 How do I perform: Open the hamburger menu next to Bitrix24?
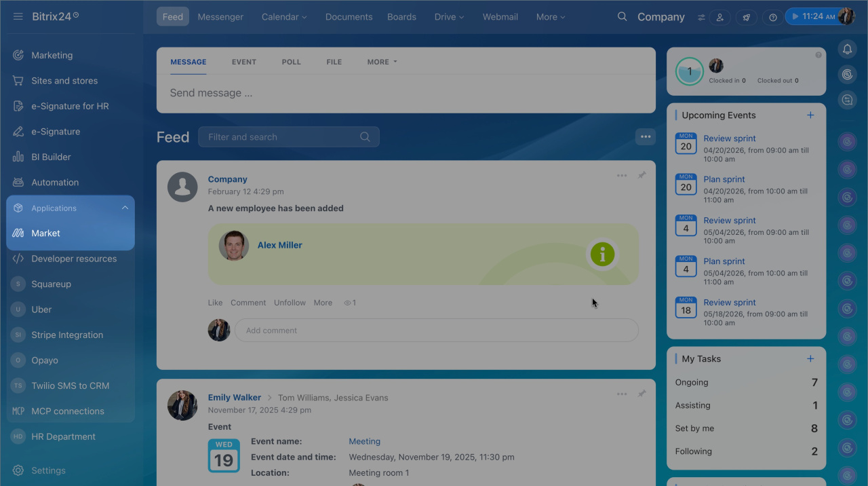18,16
